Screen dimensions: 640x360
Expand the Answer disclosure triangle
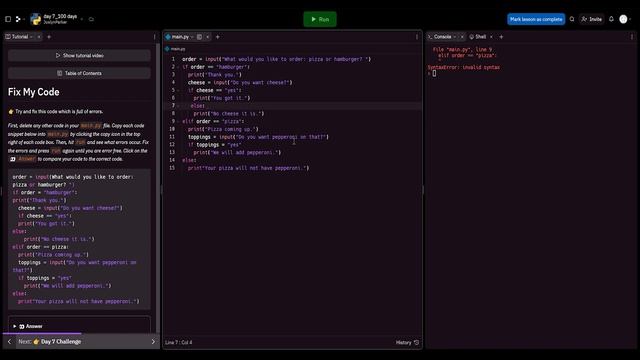point(15,326)
